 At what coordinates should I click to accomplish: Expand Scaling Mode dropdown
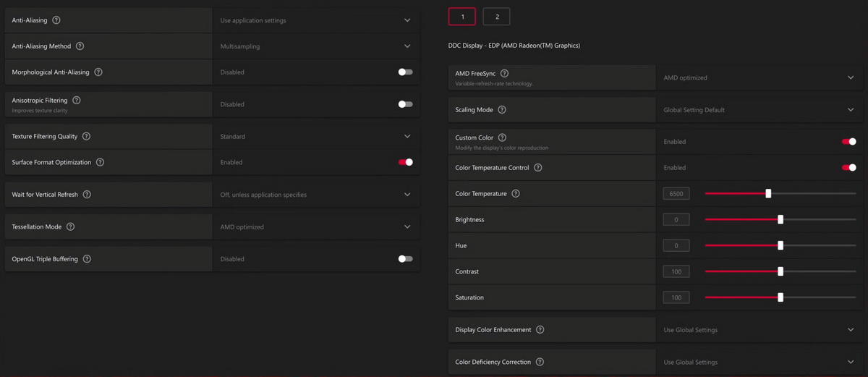coord(759,110)
